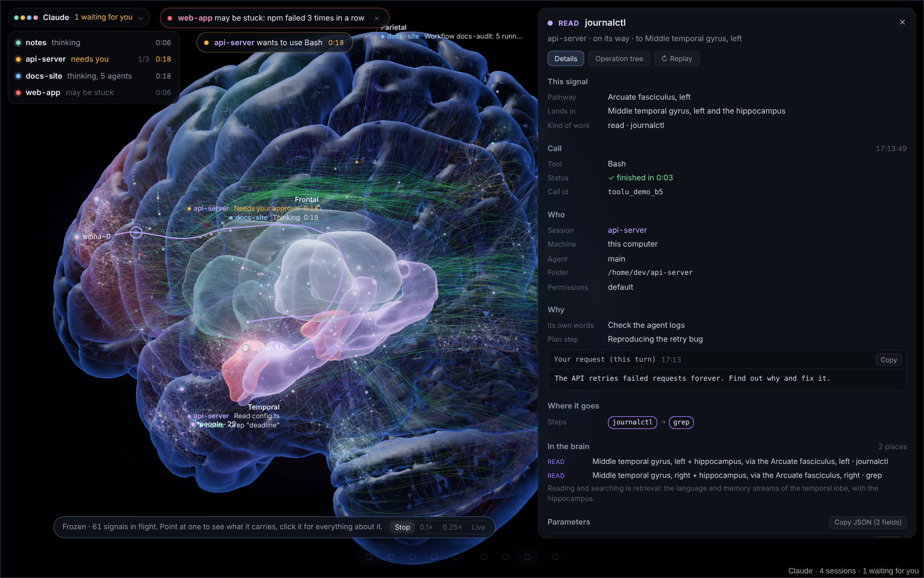
Task: Set playback speed to 0.1×
Action: [426, 527]
